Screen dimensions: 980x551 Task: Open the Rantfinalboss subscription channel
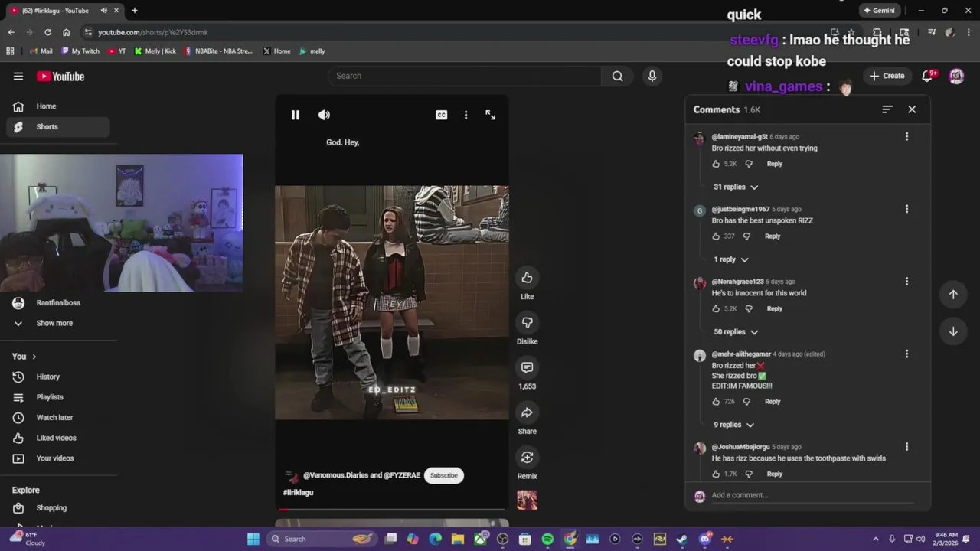pos(58,302)
